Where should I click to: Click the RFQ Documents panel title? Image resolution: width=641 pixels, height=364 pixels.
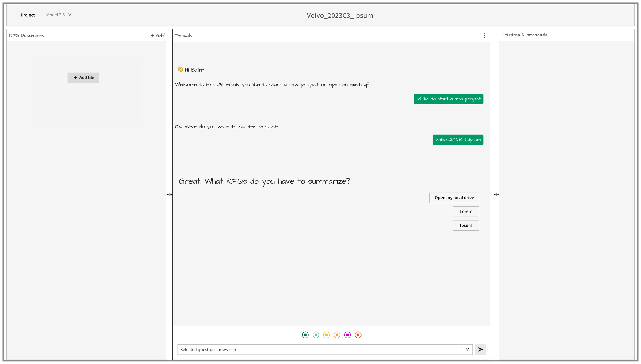tap(27, 36)
